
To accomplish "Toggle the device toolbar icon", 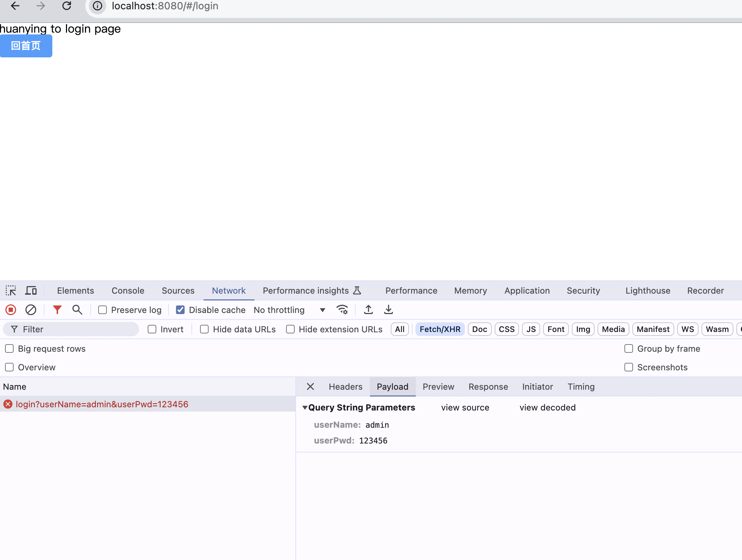I will [x=31, y=290].
